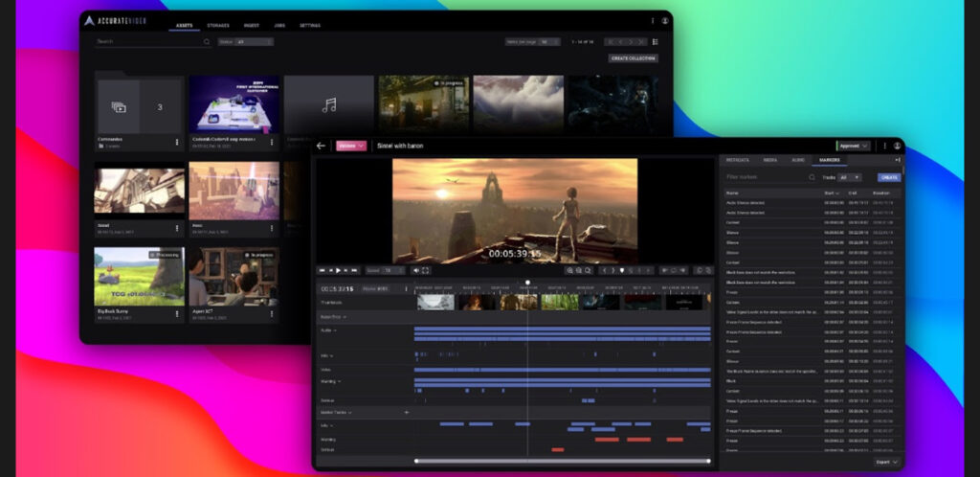980x477 pixels.
Task: Mute the player audio speaker icon
Action: 416,271
